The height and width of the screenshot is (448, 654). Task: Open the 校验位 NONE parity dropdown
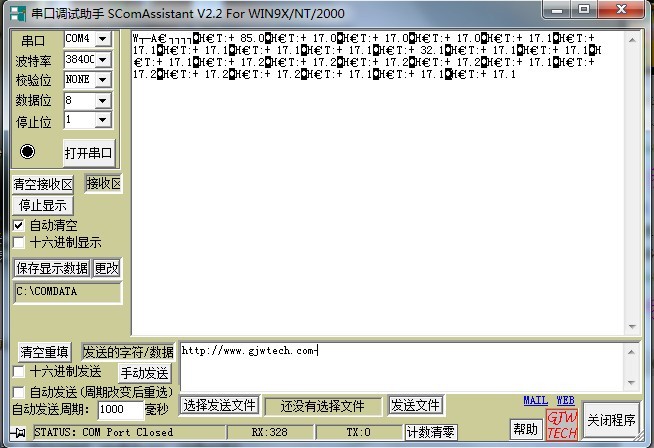coord(103,79)
